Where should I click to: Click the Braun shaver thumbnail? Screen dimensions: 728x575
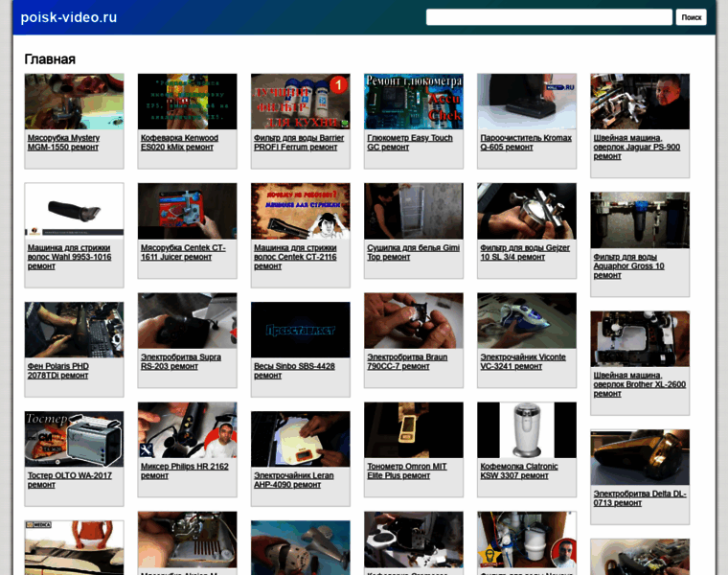(x=414, y=321)
